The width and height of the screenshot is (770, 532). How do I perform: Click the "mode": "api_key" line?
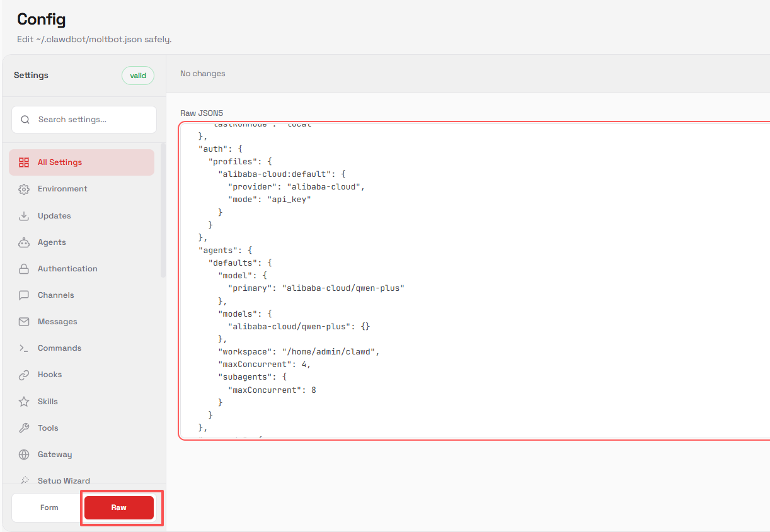point(270,200)
